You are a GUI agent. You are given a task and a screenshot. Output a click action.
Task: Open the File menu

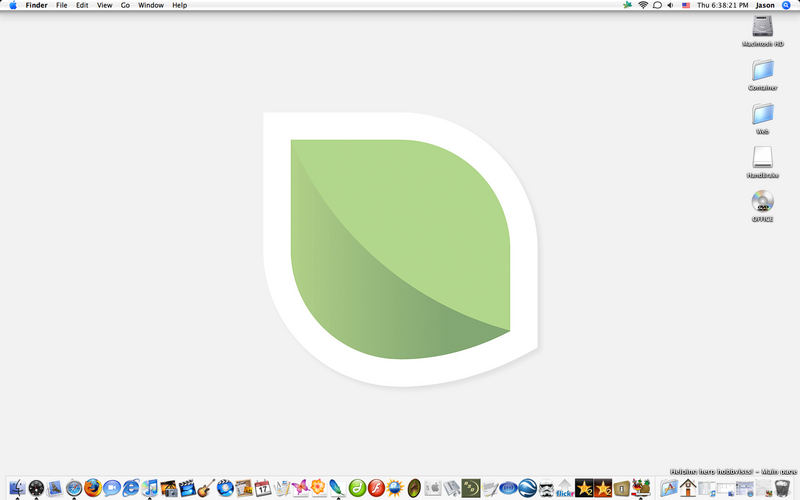pos(61,5)
